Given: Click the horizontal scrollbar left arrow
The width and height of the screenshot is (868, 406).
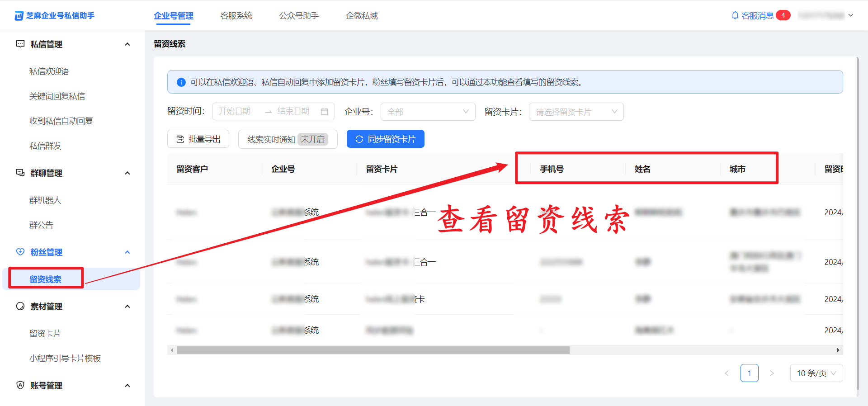Looking at the screenshot, I should 172,350.
